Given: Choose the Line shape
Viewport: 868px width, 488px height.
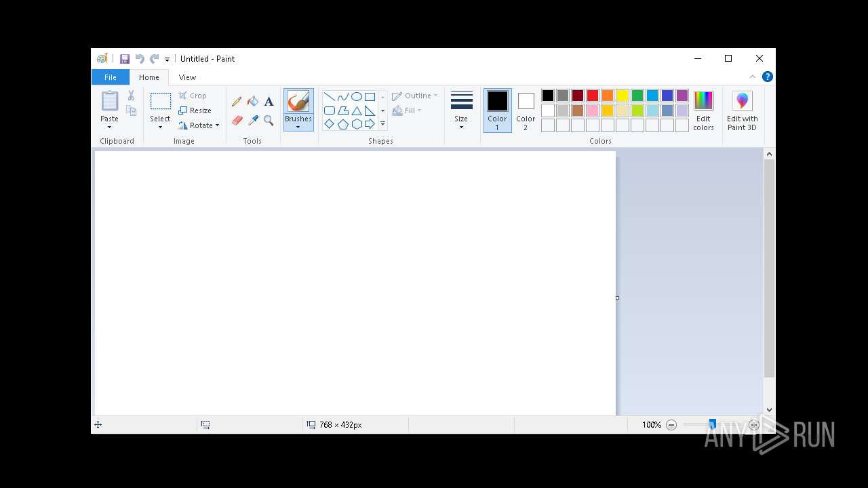Looking at the screenshot, I should click(x=329, y=97).
